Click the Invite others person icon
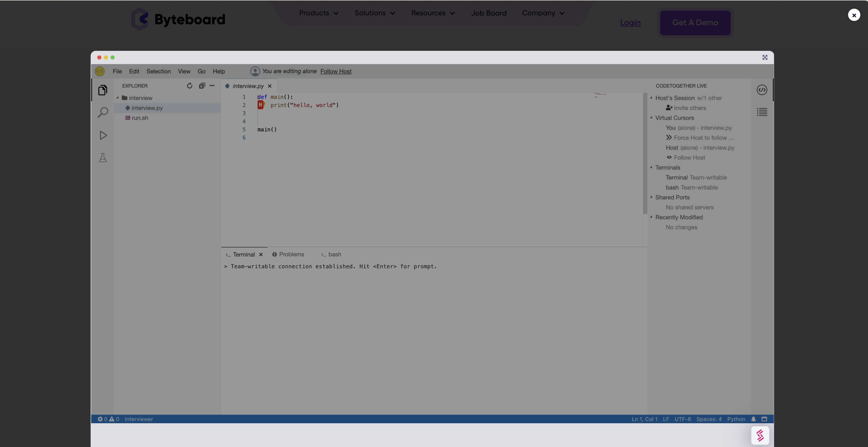Image resolution: width=868 pixels, height=447 pixels. pos(669,108)
